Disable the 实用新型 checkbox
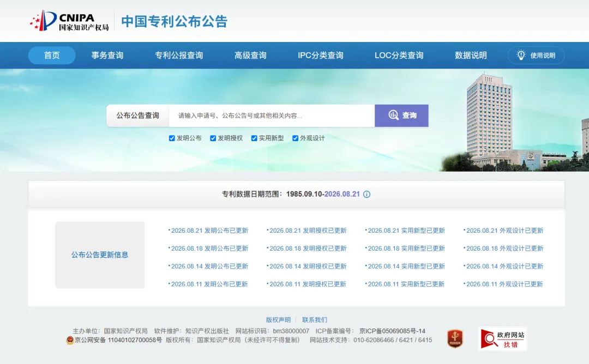 pos(254,138)
